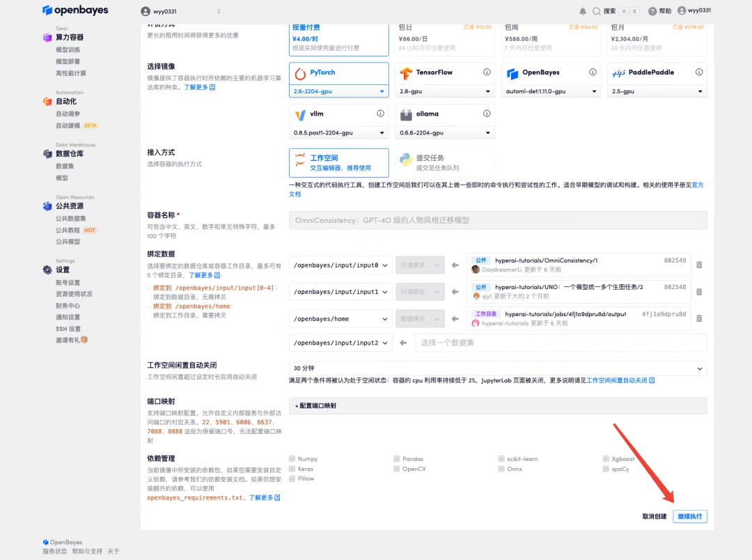752x560 pixels.
Task: Click the openbayes logo
Action: tap(72, 10)
